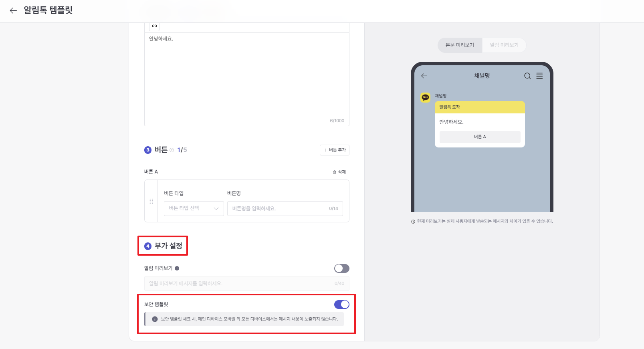Click the message body text area
The image size is (644, 349).
(x=247, y=79)
